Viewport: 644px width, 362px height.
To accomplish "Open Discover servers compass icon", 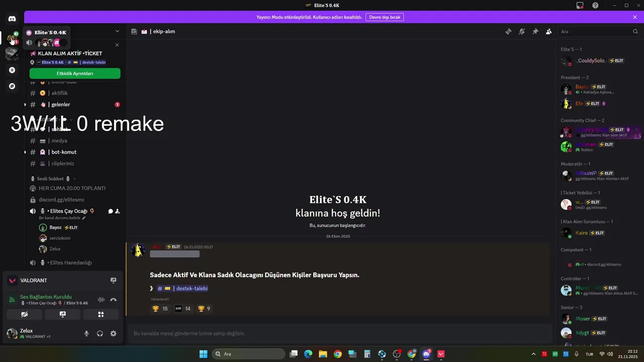I will (12, 86).
